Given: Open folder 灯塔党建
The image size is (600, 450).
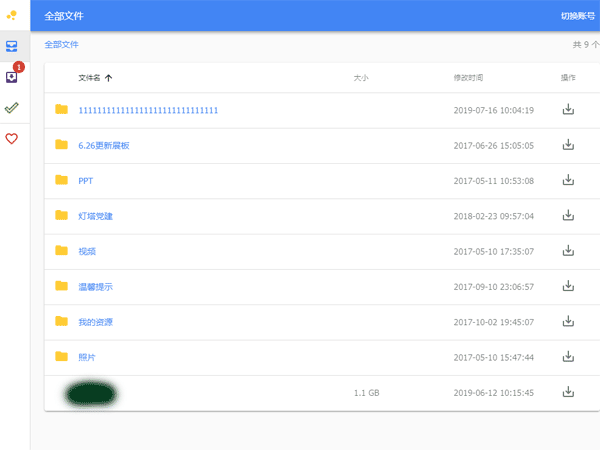Looking at the screenshot, I should tap(95, 216).
